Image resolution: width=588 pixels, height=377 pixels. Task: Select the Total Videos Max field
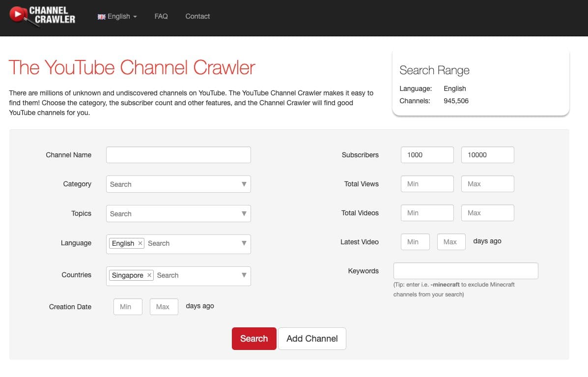487,213
